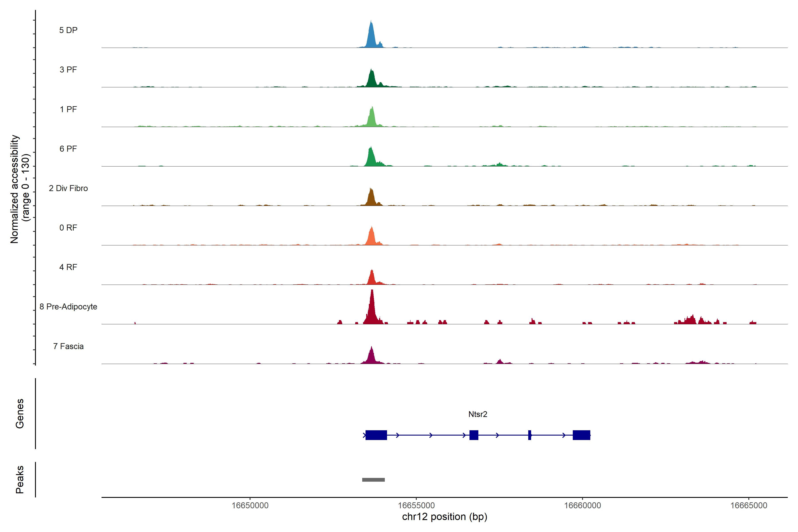Click the 3 PF track label
798x532 pixels.
point(68,70)
